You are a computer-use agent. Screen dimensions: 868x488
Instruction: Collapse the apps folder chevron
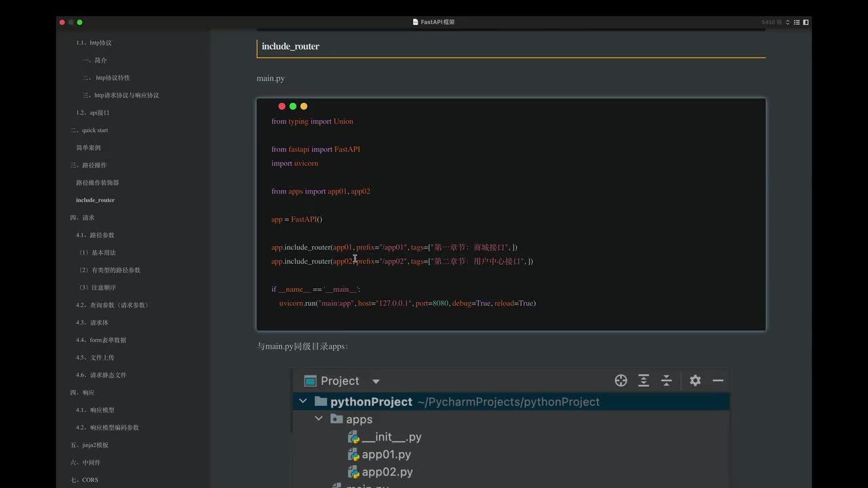pyautogui.click(x=319, y=419)
